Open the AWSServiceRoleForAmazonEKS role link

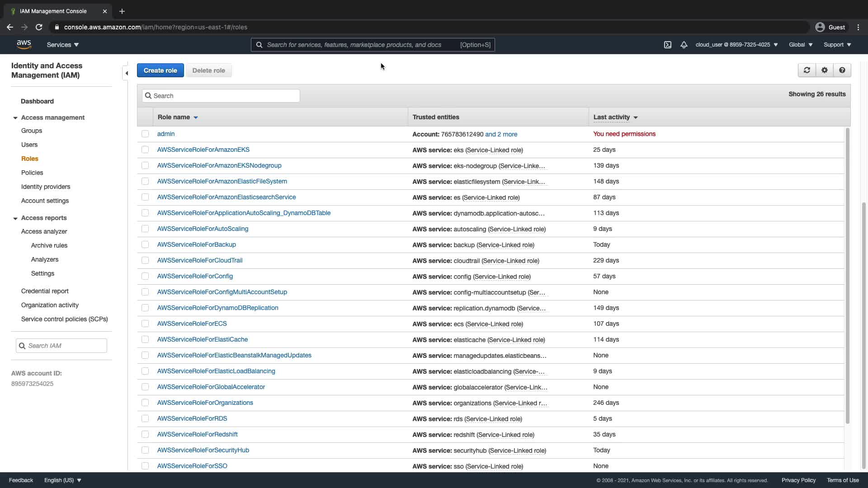click(203, 150)
